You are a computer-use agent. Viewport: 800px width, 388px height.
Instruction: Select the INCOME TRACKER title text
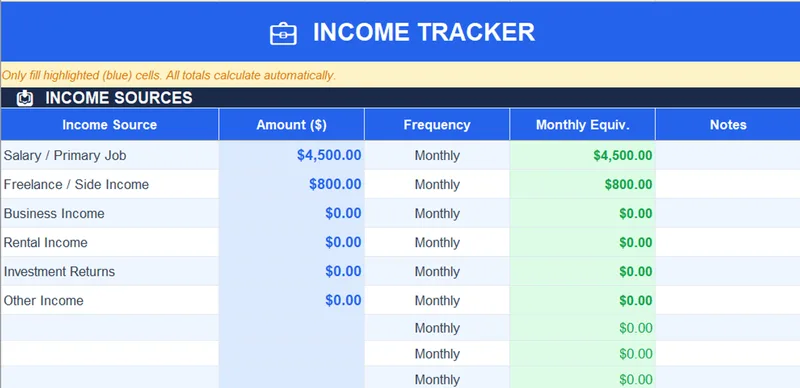[x=423, y=33]
